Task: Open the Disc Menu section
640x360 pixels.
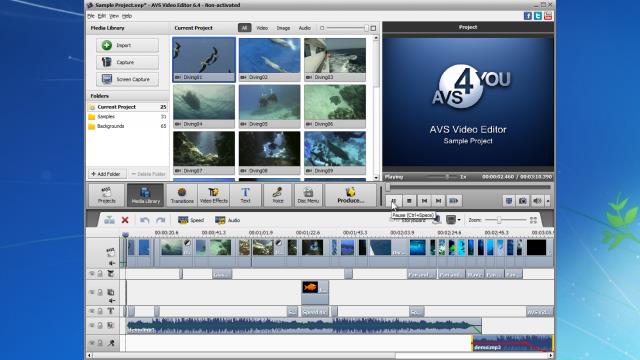Action: tap(308, 195)
